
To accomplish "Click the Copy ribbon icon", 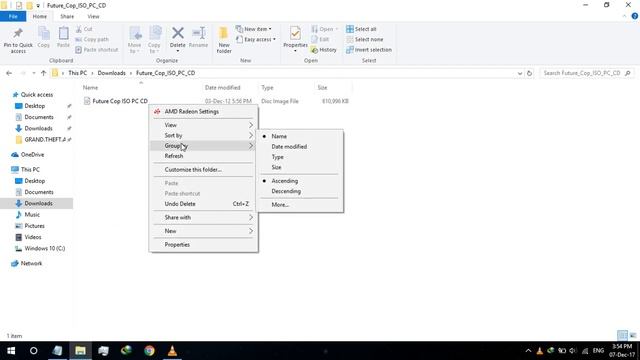I will (x=44, y=33).
